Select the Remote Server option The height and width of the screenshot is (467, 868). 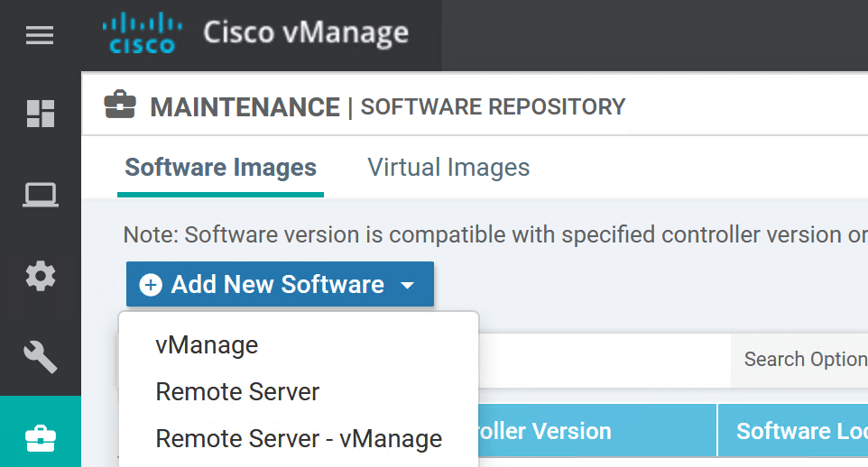[x=237, y=392]
